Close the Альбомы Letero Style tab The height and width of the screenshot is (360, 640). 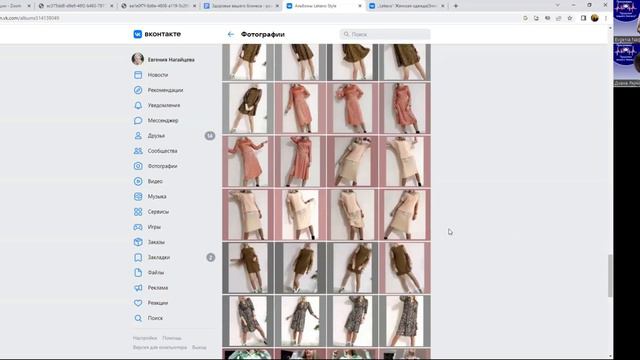360,6
